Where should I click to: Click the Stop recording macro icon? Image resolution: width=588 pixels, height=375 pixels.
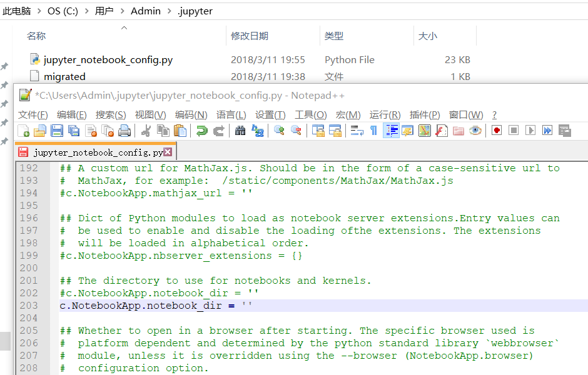pos(514,131)
